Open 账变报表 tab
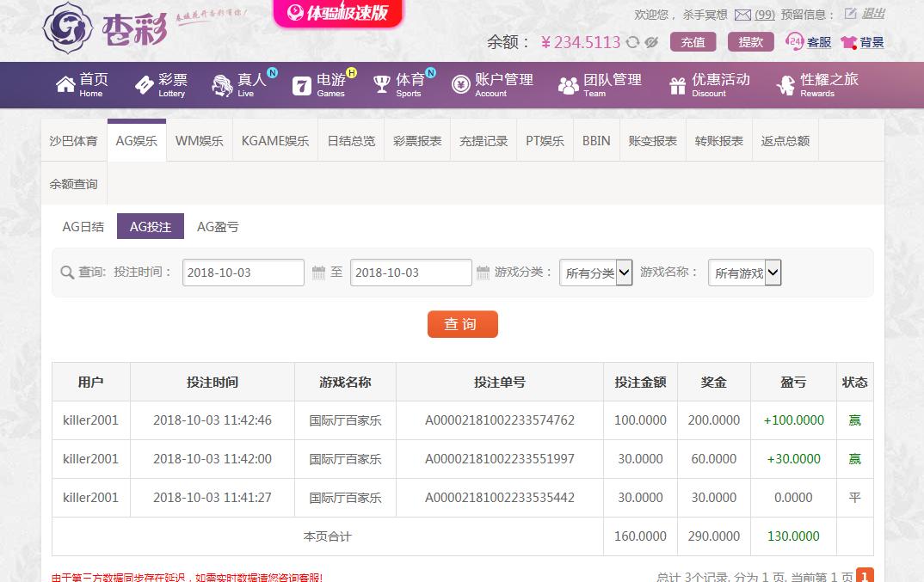 pos(653,141)
